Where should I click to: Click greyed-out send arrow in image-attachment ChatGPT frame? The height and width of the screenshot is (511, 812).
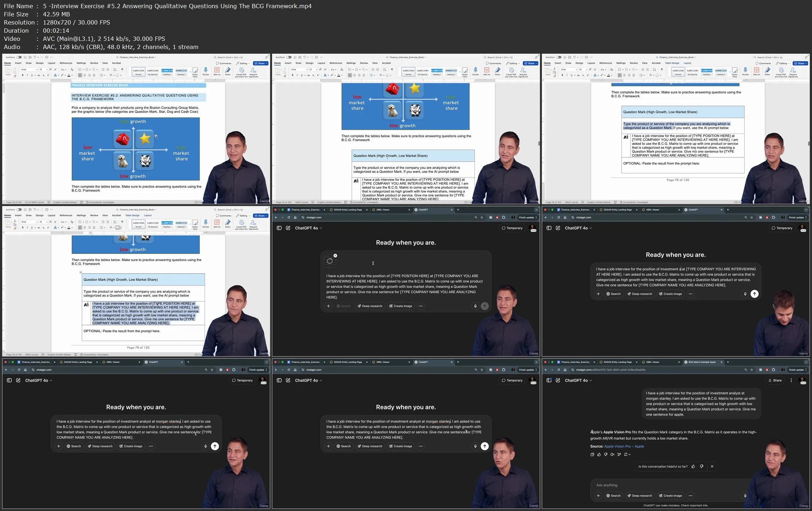485,306
